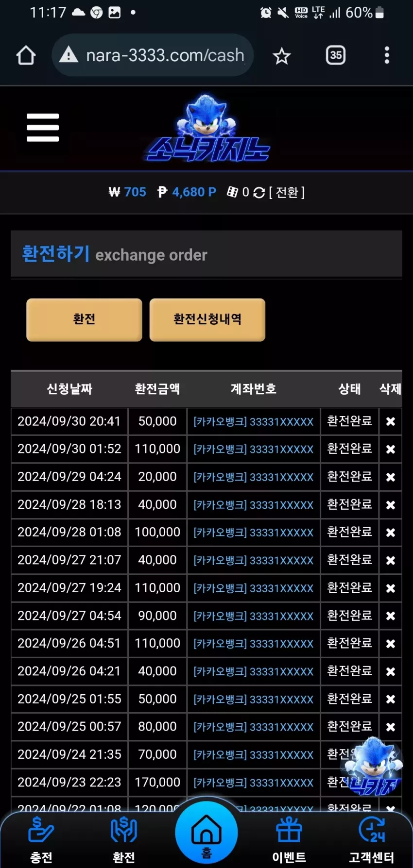Open 환전신청내역 history button

tap(207, 319)
